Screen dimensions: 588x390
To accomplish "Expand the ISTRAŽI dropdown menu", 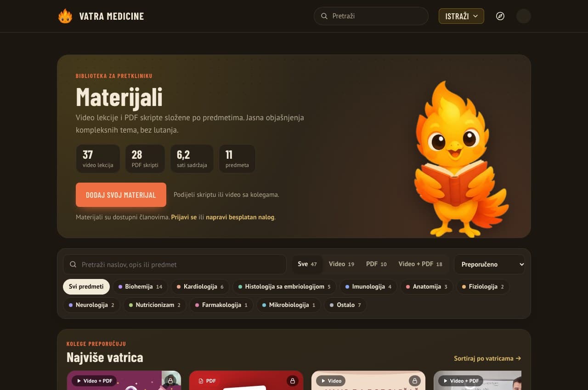I will click(461, 16).
